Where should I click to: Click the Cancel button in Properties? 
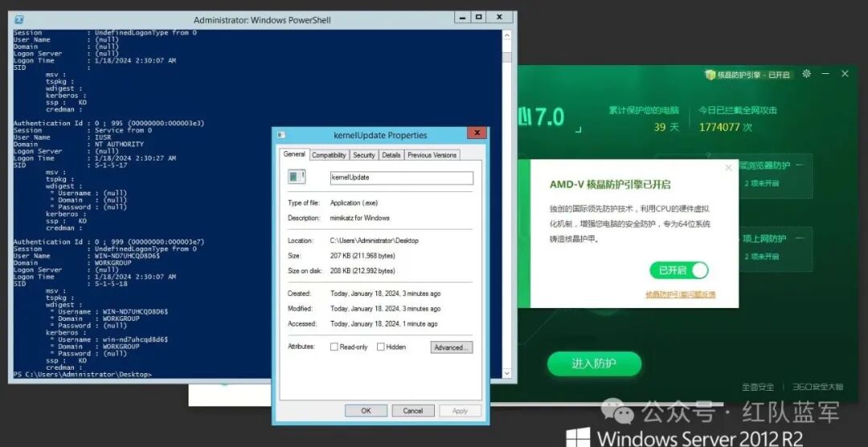413,411
